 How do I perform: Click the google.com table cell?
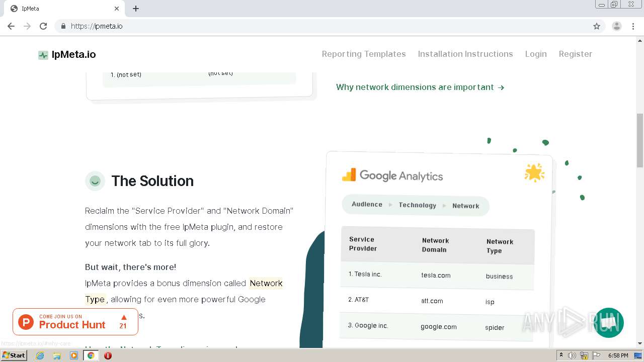[439, 326]
